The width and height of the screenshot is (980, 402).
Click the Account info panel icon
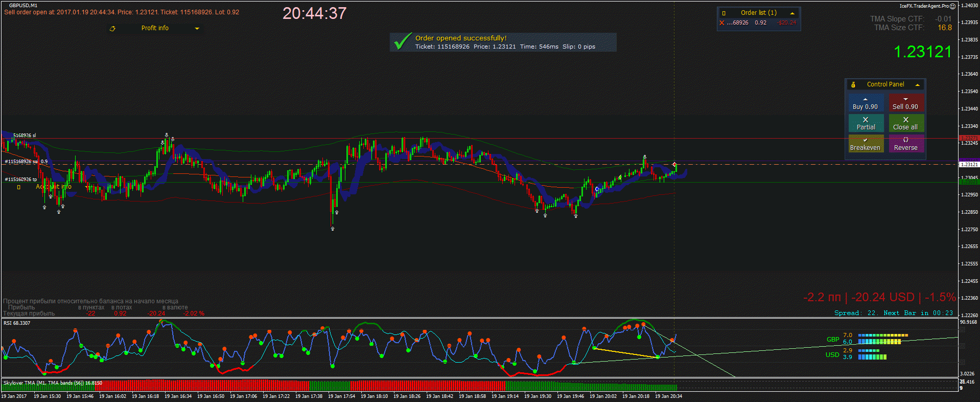click(19, 187)
